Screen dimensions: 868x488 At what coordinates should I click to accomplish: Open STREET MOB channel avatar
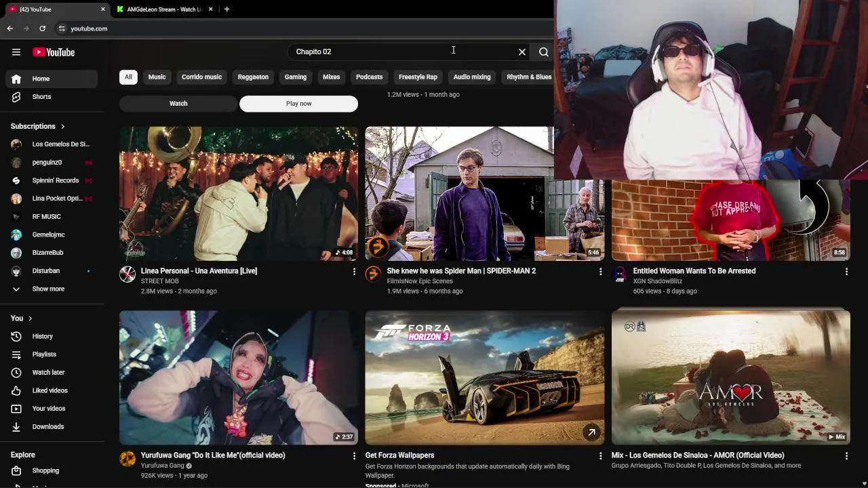tap(127, 274)
